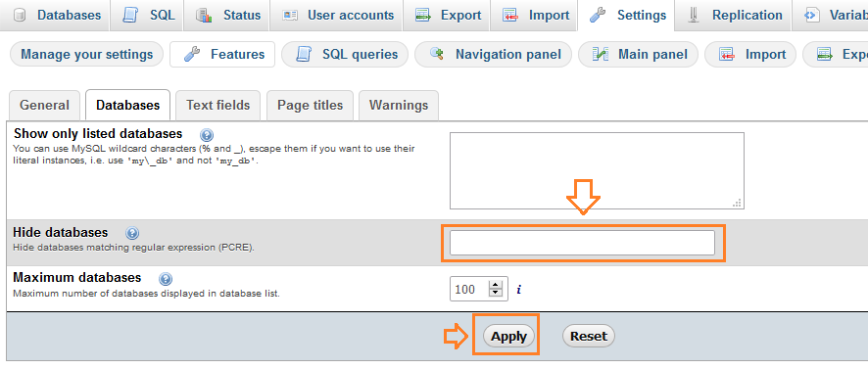Click help icon beside Show only listed databases

(207, 135)
